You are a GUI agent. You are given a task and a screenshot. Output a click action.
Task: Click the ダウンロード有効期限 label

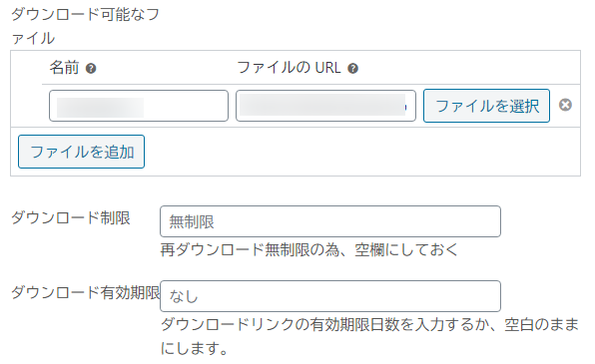click(86, 292)
